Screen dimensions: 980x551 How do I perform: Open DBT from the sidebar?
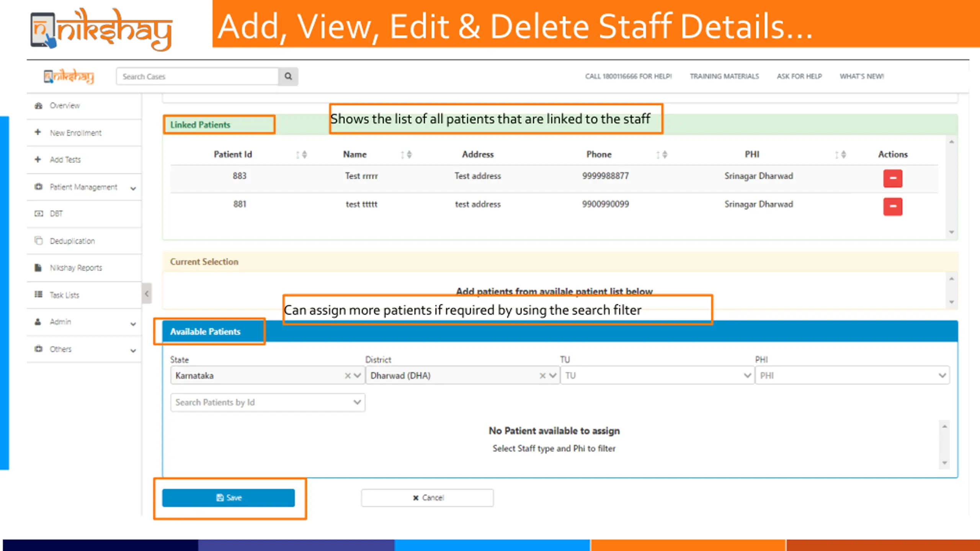pyautogui.click(x=84, y=214)
